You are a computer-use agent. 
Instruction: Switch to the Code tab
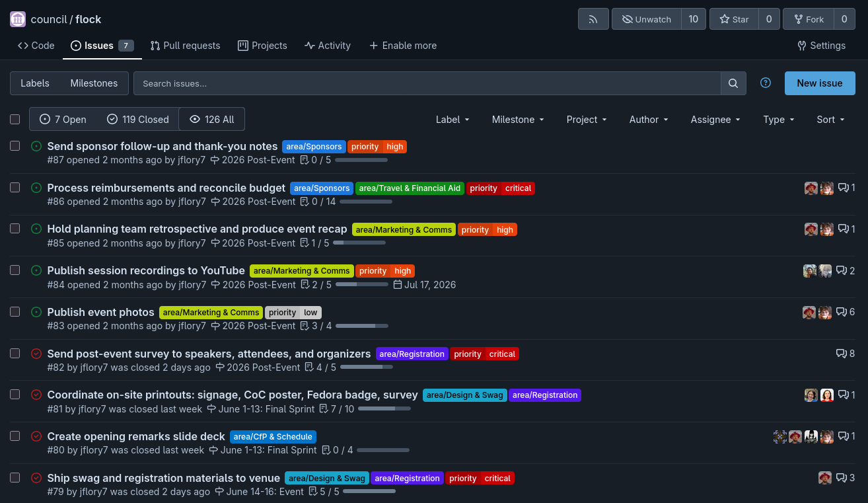[x=36, y=46]
